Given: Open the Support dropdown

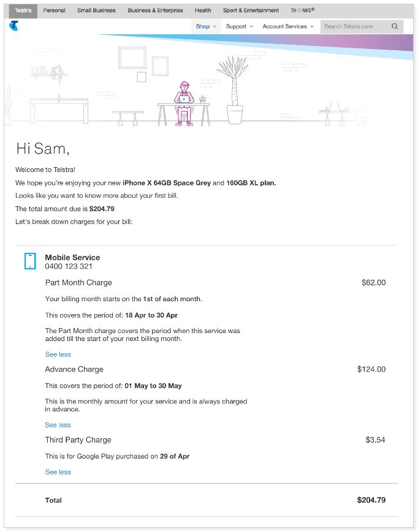Looking at the screenshot, I should (238, 26).
